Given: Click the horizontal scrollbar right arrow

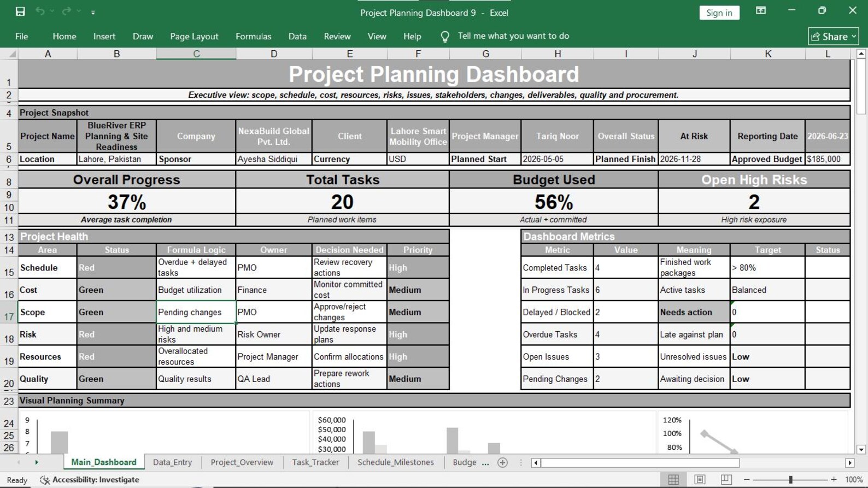Looking at the screenshot, I should click(849, 463).
